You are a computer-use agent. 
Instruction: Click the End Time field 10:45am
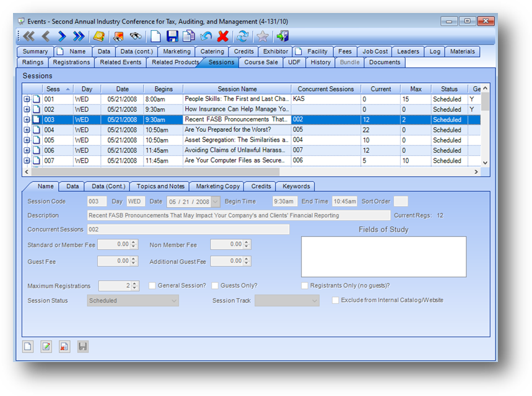344,202
